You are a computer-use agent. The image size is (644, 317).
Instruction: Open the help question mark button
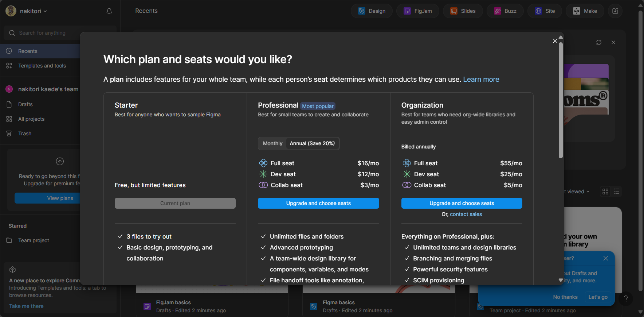click(626, 298)
